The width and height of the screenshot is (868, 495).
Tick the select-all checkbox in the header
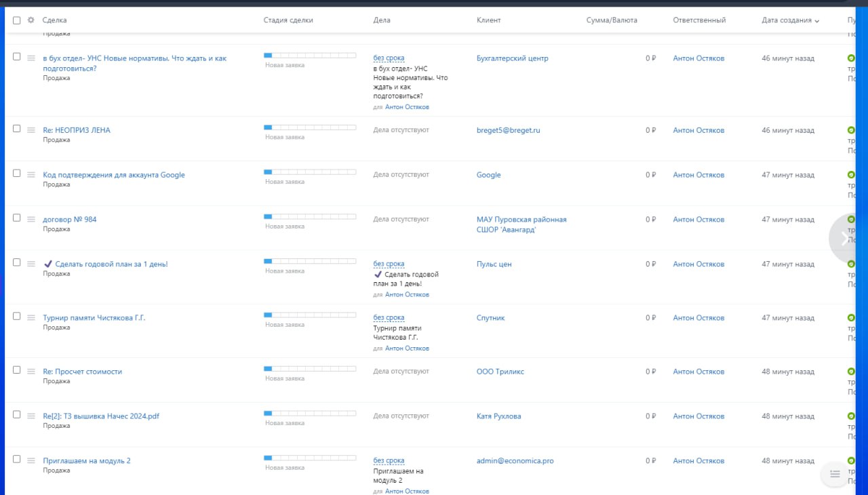coord(17,20)
